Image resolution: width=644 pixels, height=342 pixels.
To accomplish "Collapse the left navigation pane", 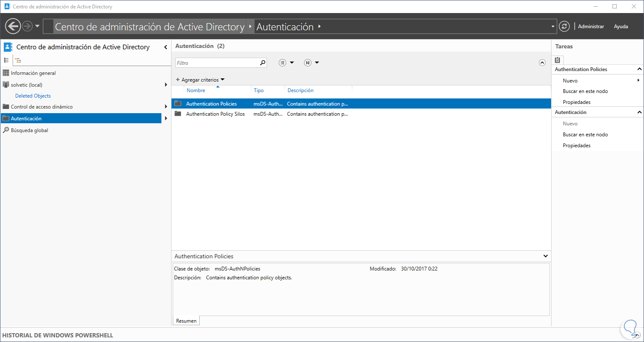I will pyautogui.click(x=166, y=47).
